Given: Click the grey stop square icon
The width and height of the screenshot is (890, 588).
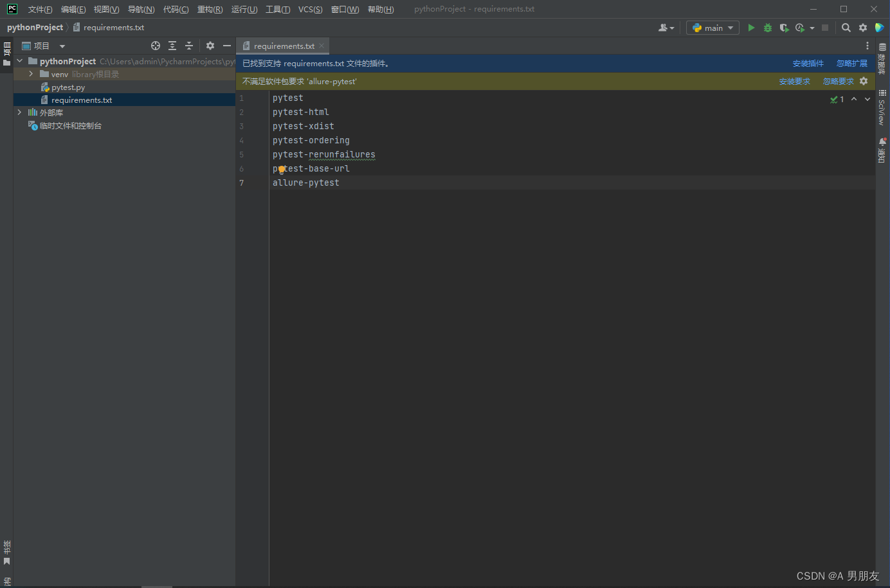Looking at the screenshot, I should [825, 28].
